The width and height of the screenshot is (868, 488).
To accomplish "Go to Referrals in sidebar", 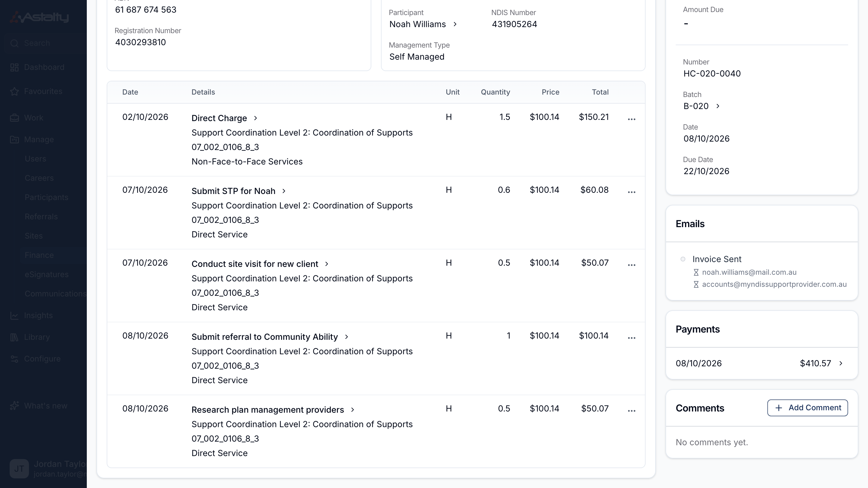I will [x=41, y=217].
